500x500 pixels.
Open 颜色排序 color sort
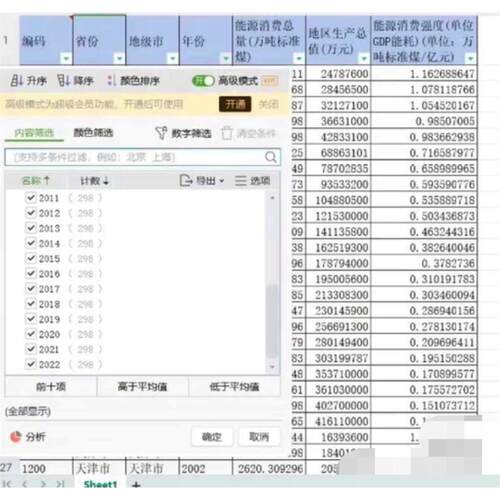point(133,81)
